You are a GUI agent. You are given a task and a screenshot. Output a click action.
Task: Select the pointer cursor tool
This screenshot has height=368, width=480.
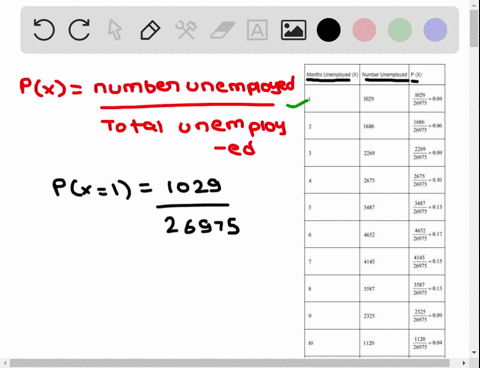(x=115, y=30)
